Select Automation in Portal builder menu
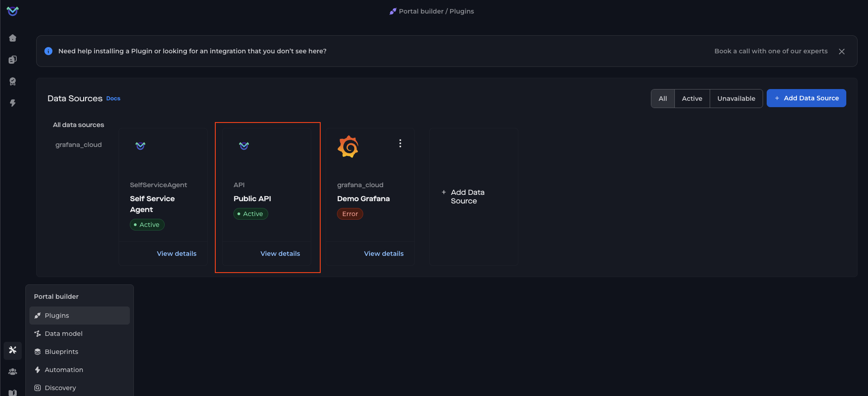Viewport: 868px width, 396px height. pyautogui.click(x=80, y=370)
